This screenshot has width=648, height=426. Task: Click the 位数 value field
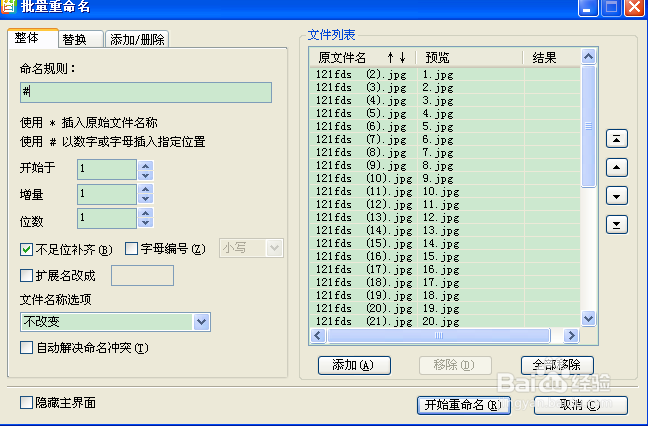(x=107, y=218)
